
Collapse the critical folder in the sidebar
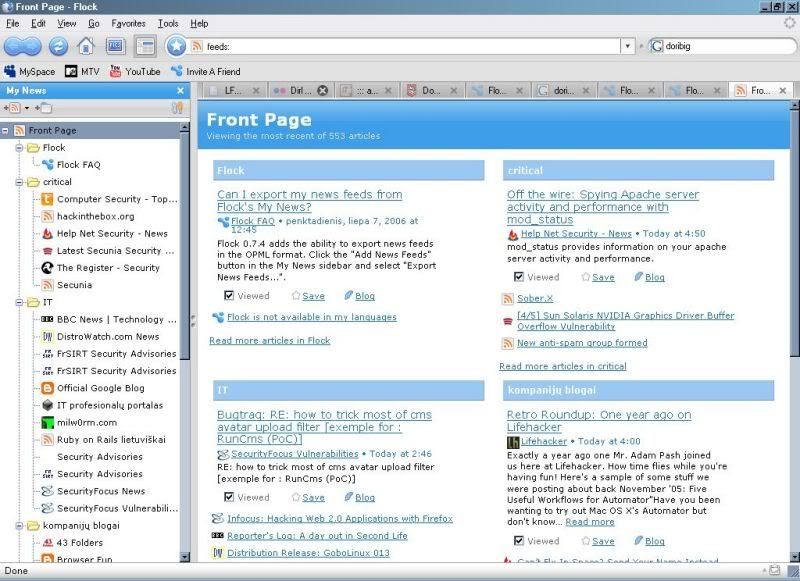pos(19,182)
